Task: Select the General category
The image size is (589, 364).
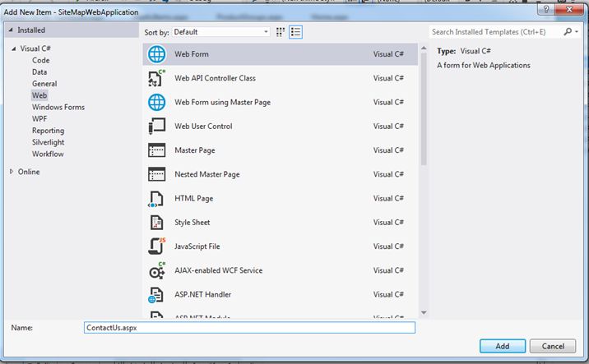Action: click(x=44, y=83)
